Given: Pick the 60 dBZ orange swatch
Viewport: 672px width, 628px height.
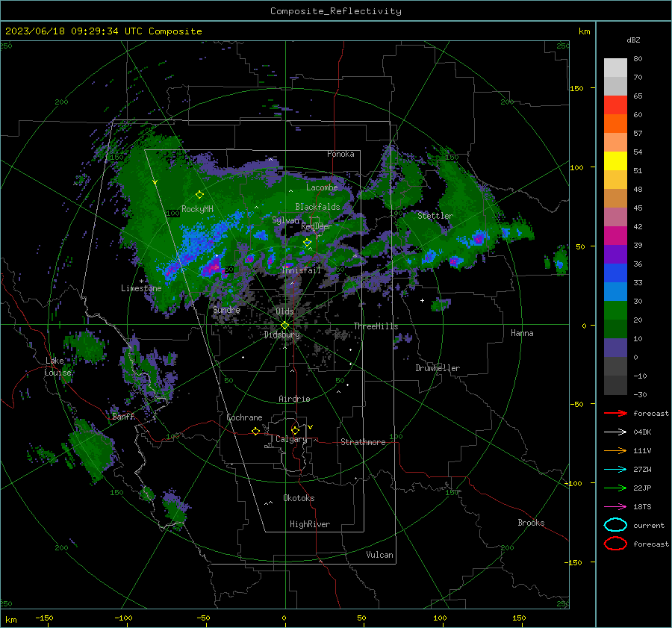Looking at the screenshot, I should point(615,123).
